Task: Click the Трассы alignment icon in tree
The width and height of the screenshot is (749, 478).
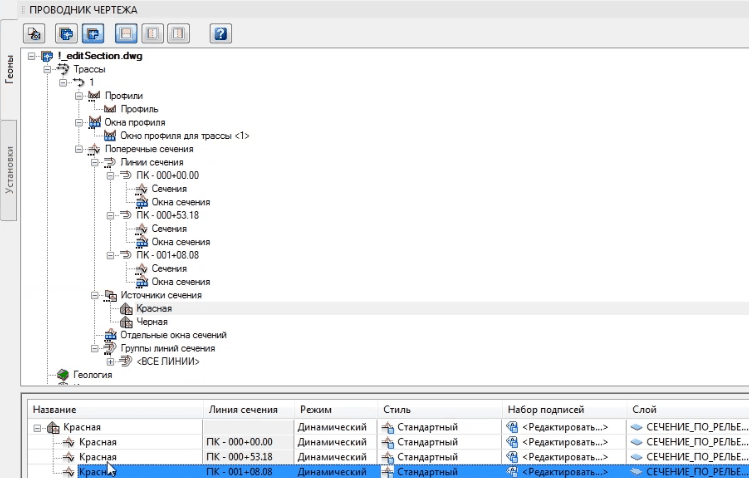Action: 64,69
